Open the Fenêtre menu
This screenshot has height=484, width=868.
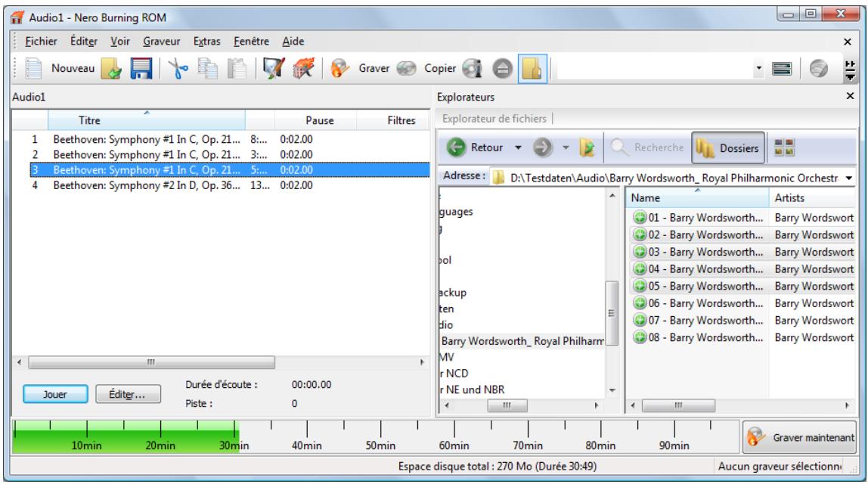click(251, 42)
